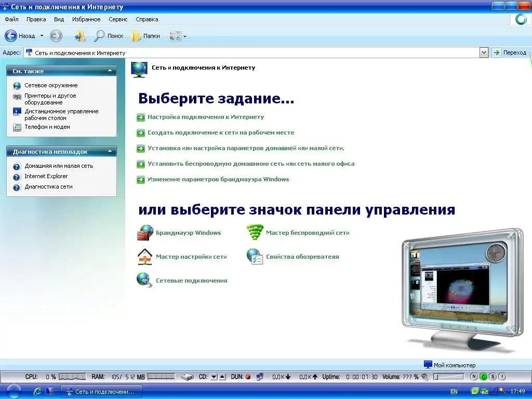Image resolution: width=532 pixels, height=399 pixels.
Task: Click the round S button
Action: (x=493, y=377)
